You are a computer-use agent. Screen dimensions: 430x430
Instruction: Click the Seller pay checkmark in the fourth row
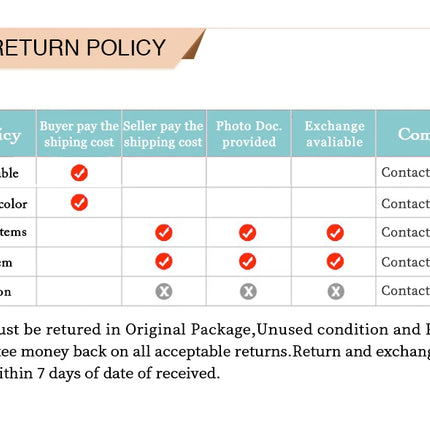coord(164,261)
